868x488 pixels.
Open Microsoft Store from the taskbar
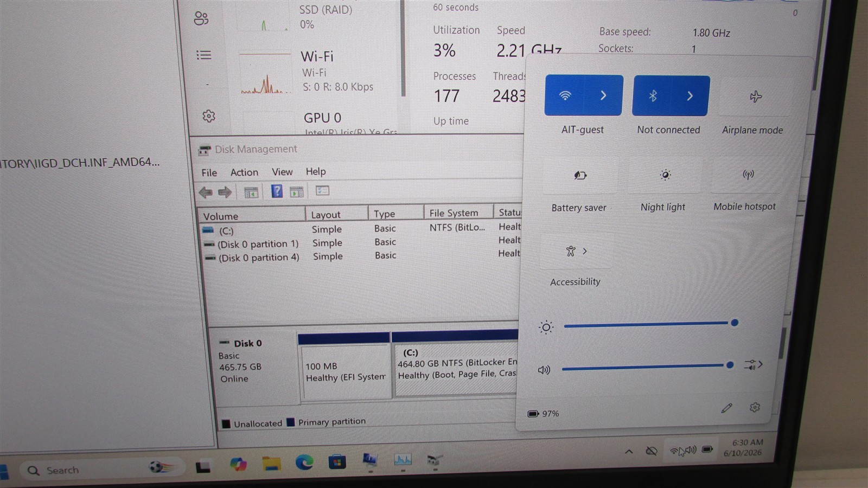(337, 462)
